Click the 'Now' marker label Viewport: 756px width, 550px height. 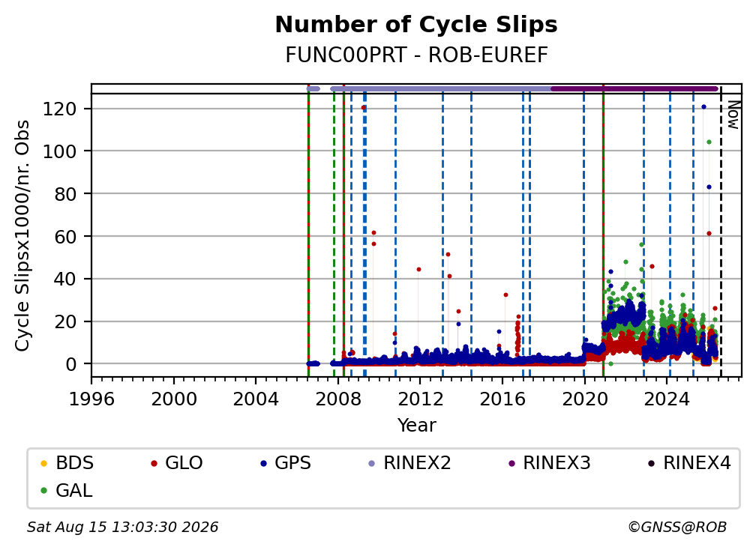(x=733, y=115)
